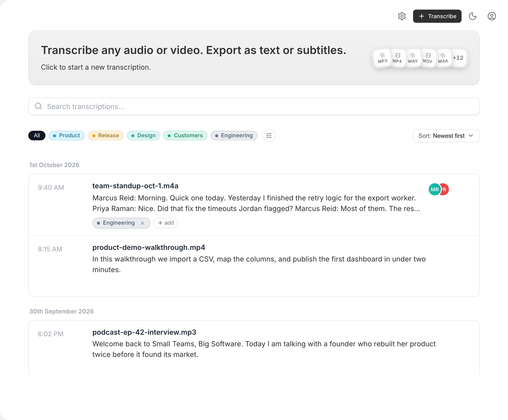508x420 pixels.
Task: Click the 30th September 2026 date header
Action: pyautogui.click(x=61, y=311)
